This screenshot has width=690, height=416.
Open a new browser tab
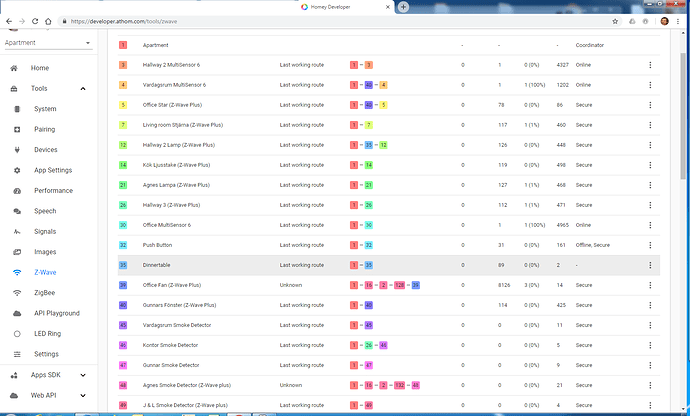(402, 6)
